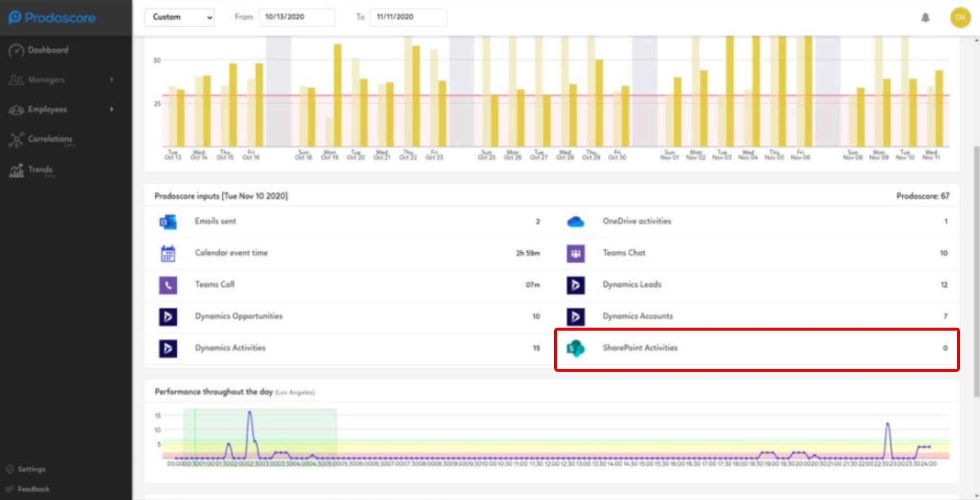
Task: Click the Correlations network icon
Action: 16,140
